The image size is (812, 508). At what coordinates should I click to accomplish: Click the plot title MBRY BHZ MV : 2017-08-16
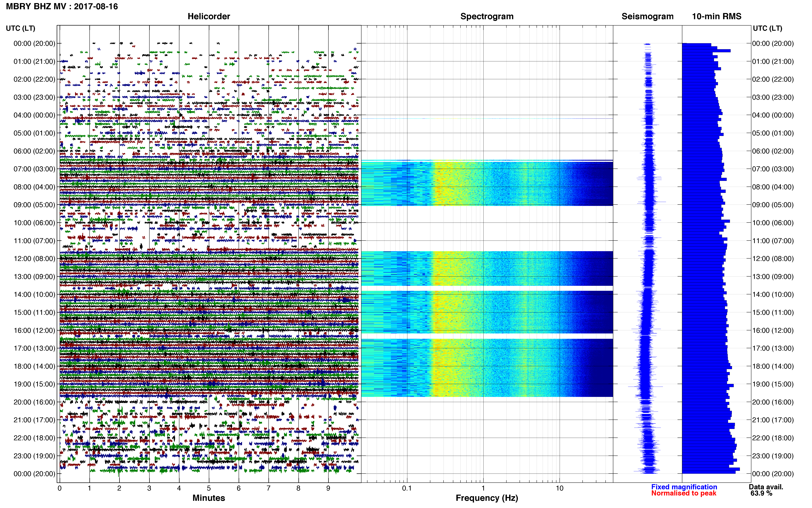click(62, 6)
